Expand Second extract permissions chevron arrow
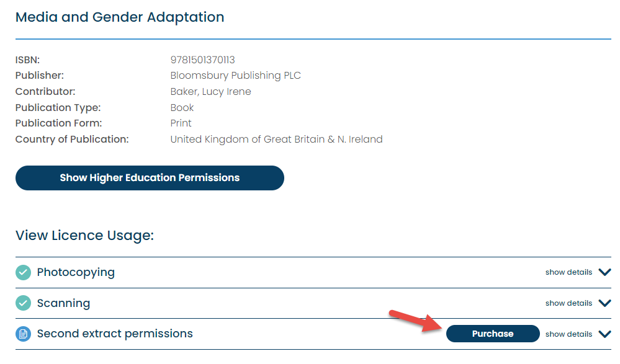The height and width of the screenshot is (364, 620). tap(605, 334)
